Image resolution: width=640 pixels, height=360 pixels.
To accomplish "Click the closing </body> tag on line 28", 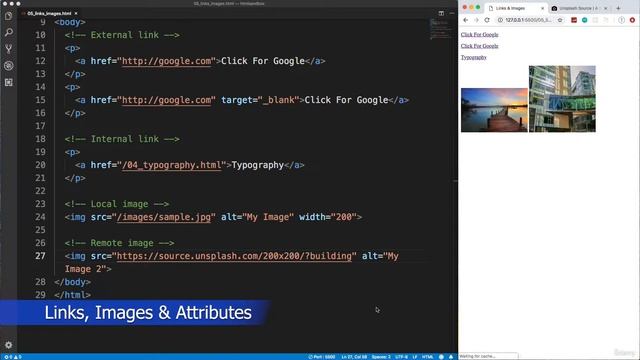I will [72, 282].
